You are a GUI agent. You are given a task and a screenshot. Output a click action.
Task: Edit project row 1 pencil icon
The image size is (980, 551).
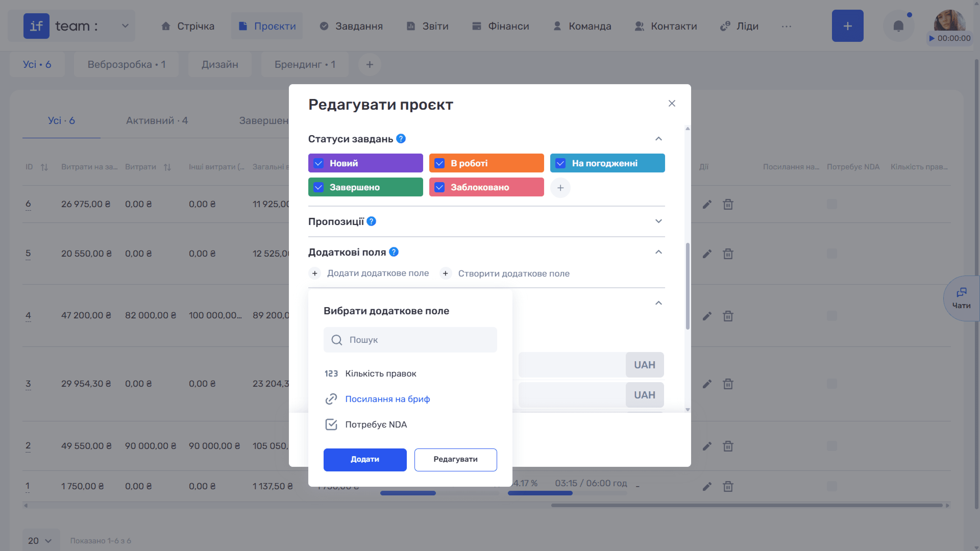pyautogui.click(x=707, y=486)
